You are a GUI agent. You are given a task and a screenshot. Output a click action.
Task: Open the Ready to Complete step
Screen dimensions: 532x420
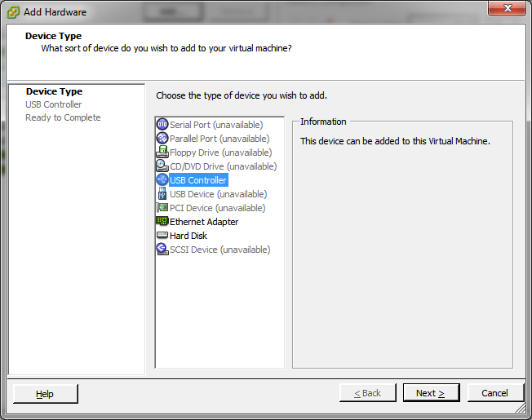[63, 117]
